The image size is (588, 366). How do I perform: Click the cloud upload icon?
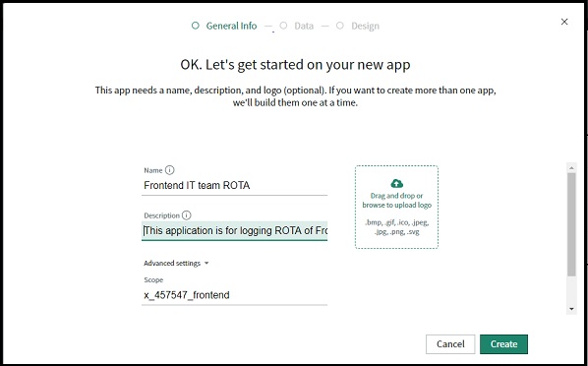pos(396,184)
